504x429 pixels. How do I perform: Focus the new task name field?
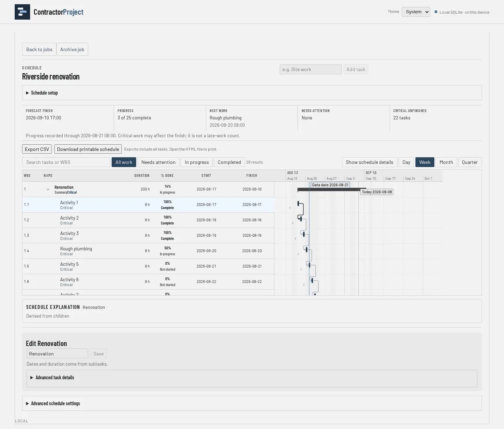pyautogui.click(x=310, y=69)
